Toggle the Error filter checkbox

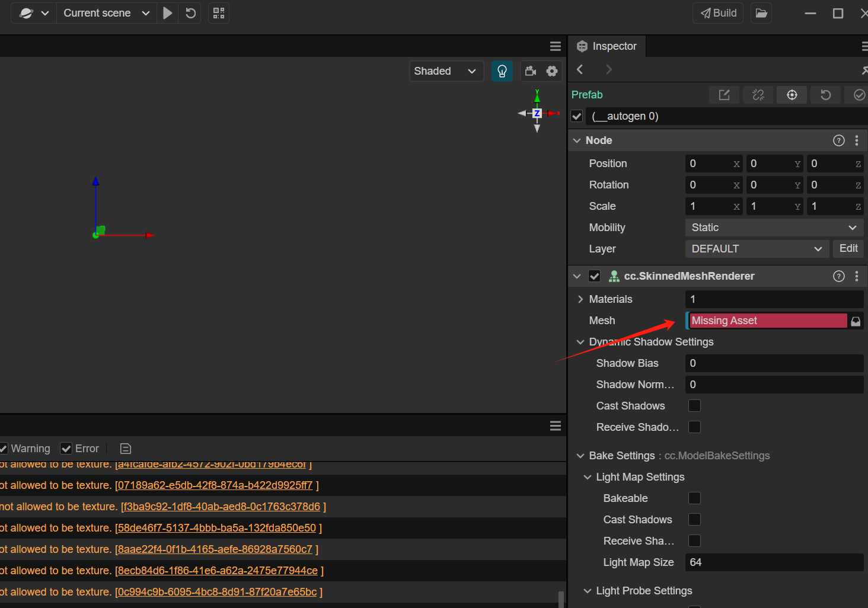[x=66, y=449]
